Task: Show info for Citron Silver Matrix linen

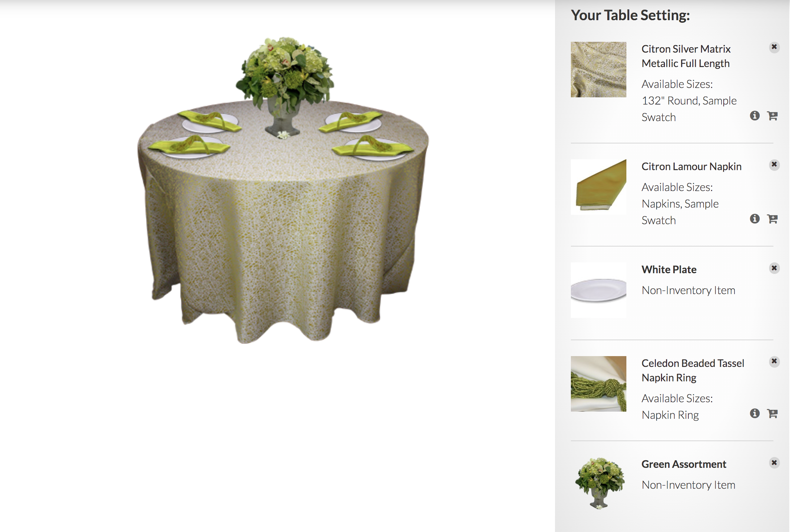Action: pos(755,116)
